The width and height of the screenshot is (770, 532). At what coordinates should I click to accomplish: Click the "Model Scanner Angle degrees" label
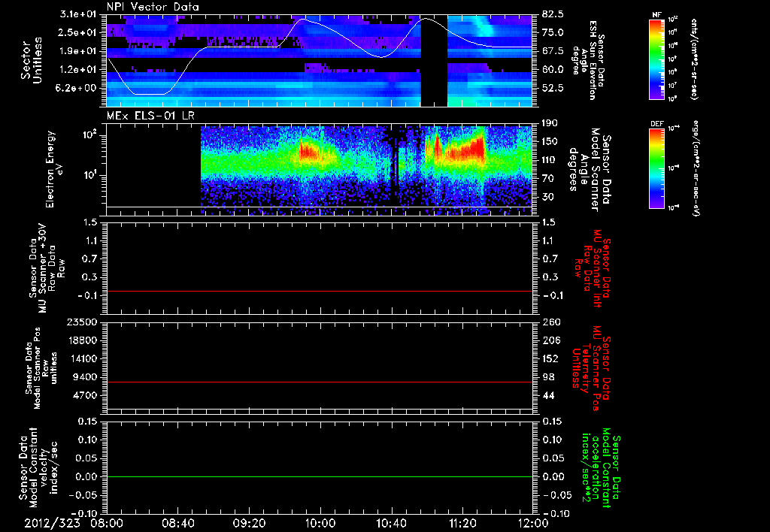point(590,170)
